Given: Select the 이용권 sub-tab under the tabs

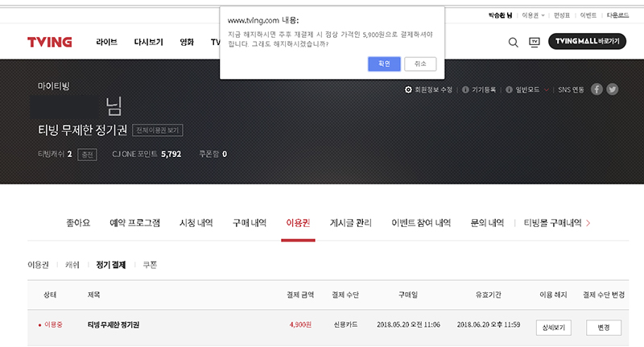Looking at the screenshot, I should (x=38, y=265).
